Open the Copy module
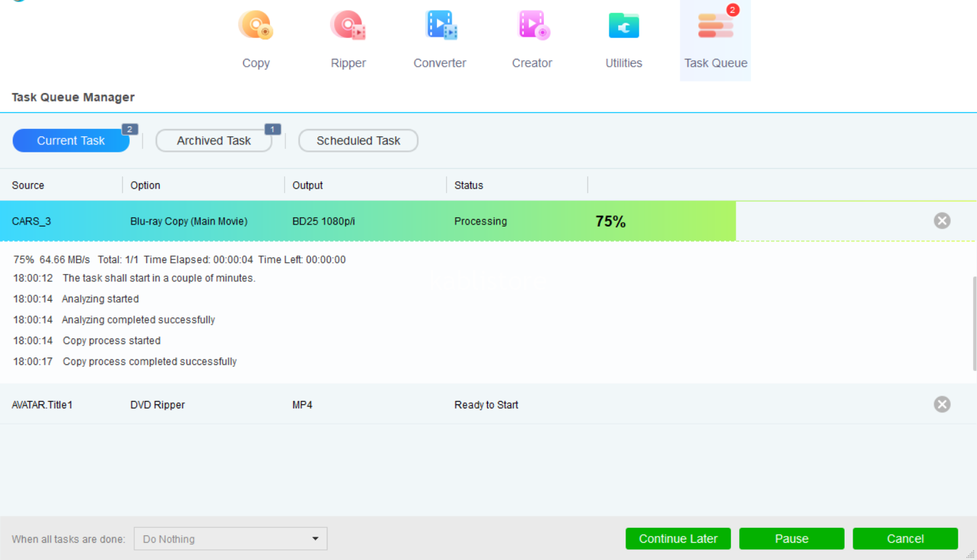The width and height of the screenshot is (977, 560). [256, 40]
